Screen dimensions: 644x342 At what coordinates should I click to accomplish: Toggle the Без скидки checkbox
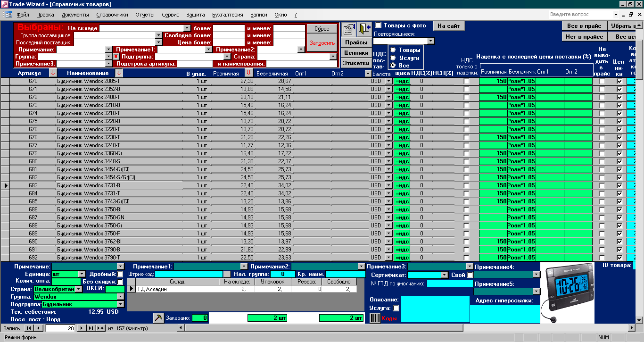pos(120,282)
